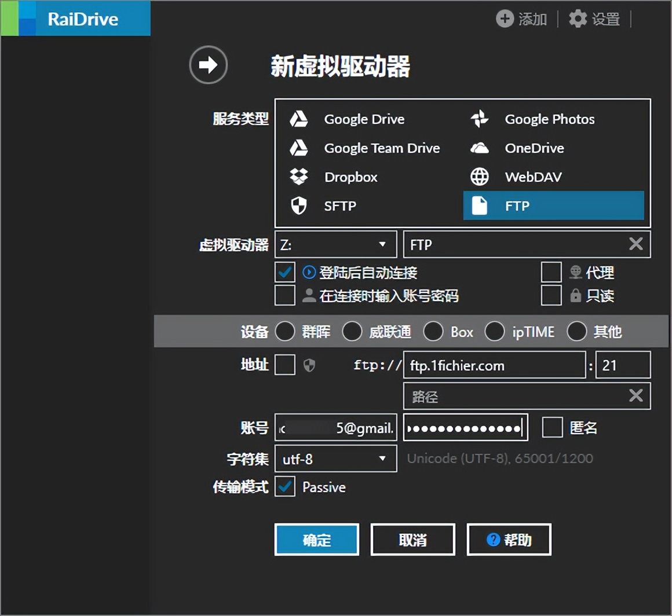
Task: Click the arrow circle icon beside the title
Action: click(x=209, y=65)
